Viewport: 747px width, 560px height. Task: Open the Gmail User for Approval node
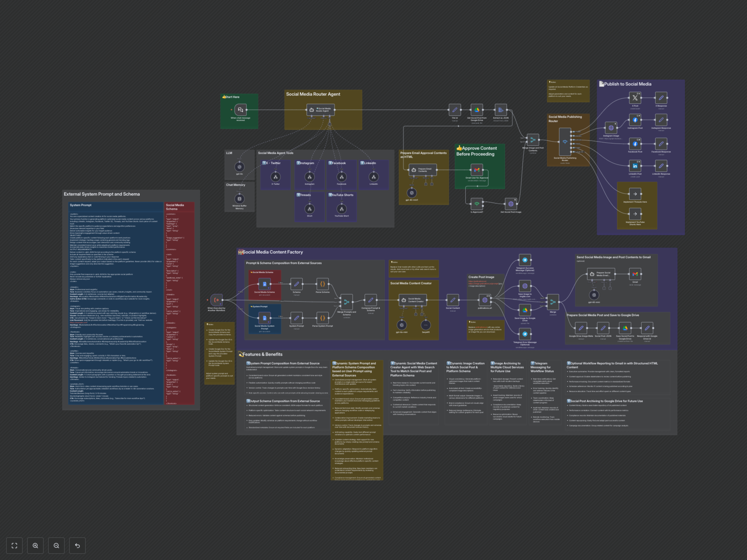(x=476, y=170)
